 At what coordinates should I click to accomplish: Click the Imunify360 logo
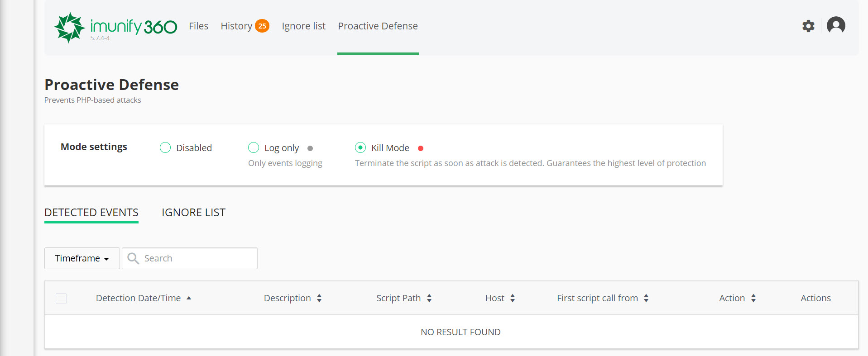tap(115, 27)
